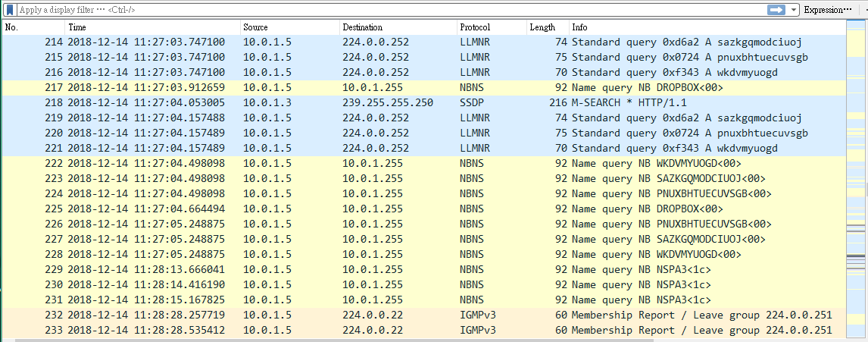This screenshot has width=868, height=342.
Task: Select packet 217 NBNS query DROPBOX<00>
Action: pyautogui.click(x=425, y=87)
